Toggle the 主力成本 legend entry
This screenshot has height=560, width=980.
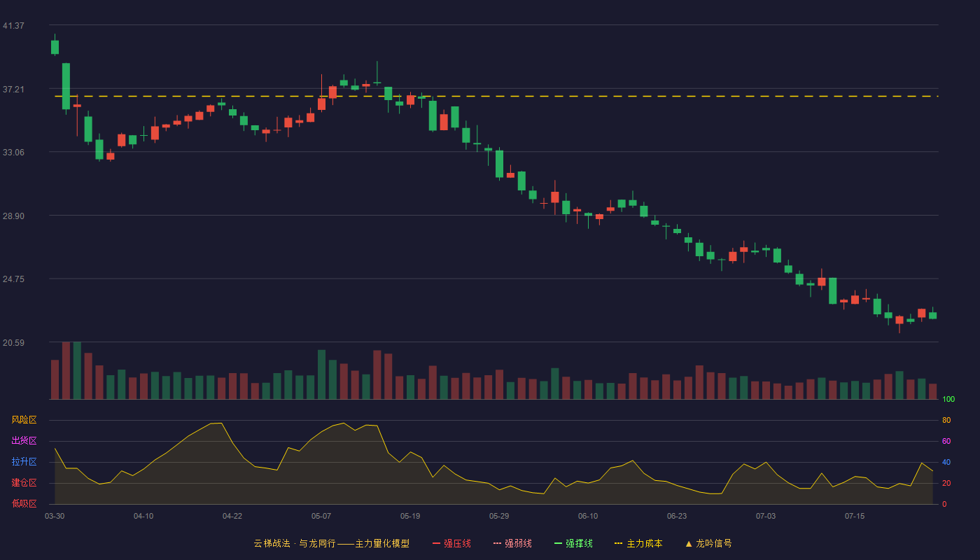coord(638,543)
